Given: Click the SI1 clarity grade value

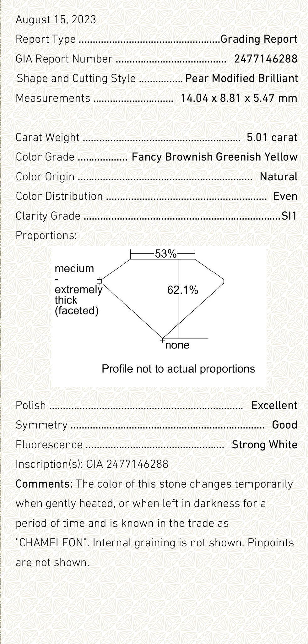Looking at the screenshot, I should click(x=289, y=216).
